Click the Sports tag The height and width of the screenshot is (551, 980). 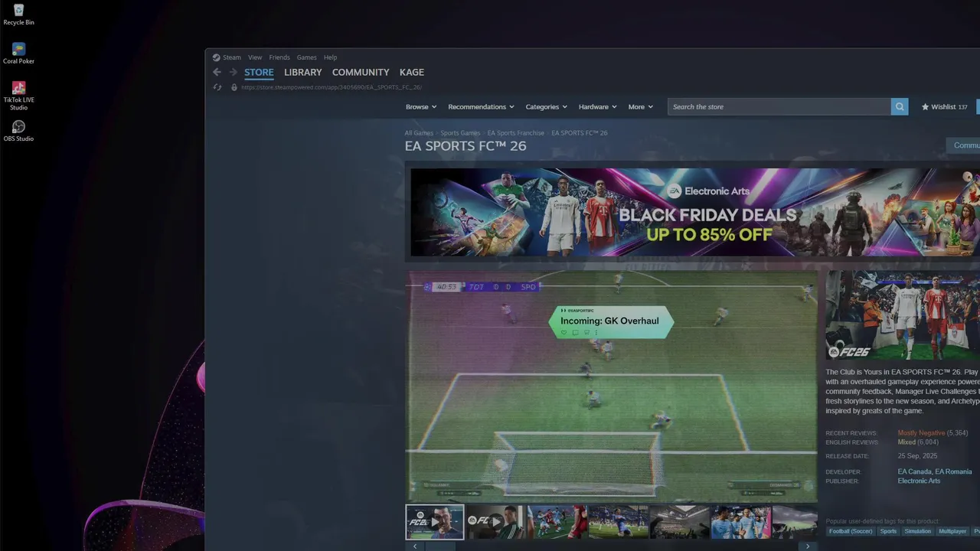[888, 531]
